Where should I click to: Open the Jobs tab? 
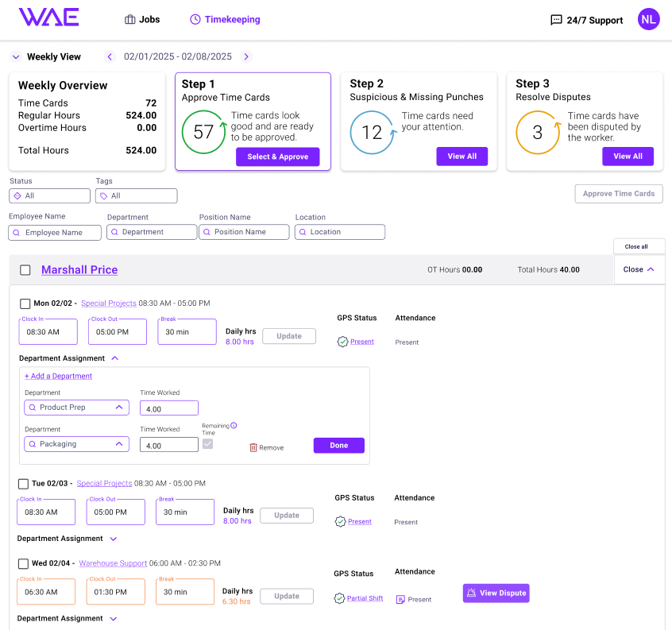point(142,20)
